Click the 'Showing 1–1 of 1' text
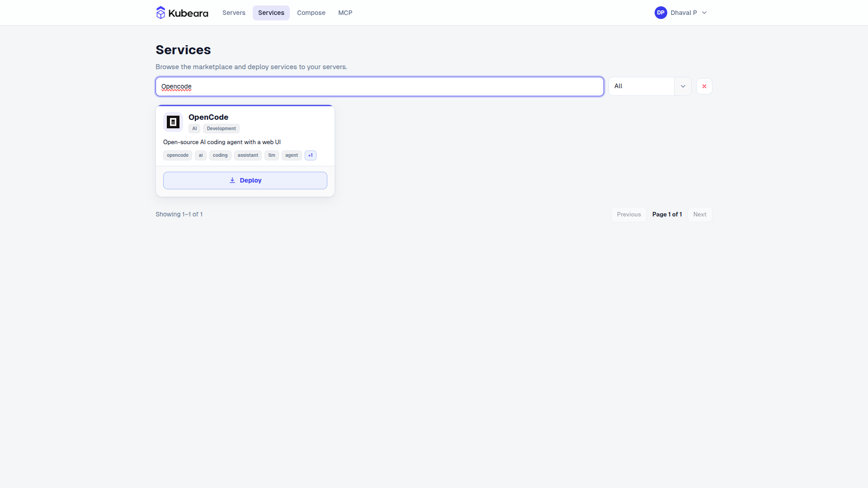The width and height of the screenshot is (868, 488). click(x=179, y=215)
